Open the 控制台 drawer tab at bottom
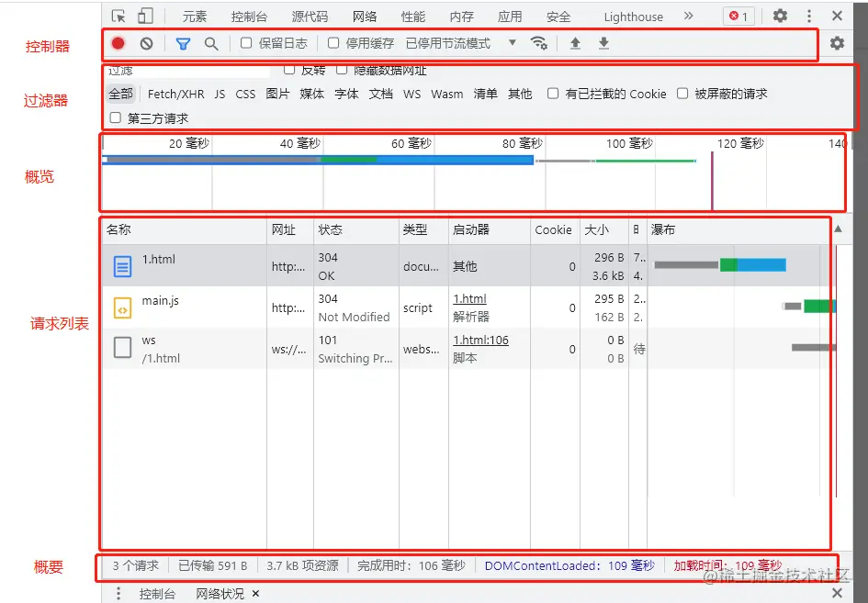The height and width of the screenshot is (603, 868). (x=157, y=594)
